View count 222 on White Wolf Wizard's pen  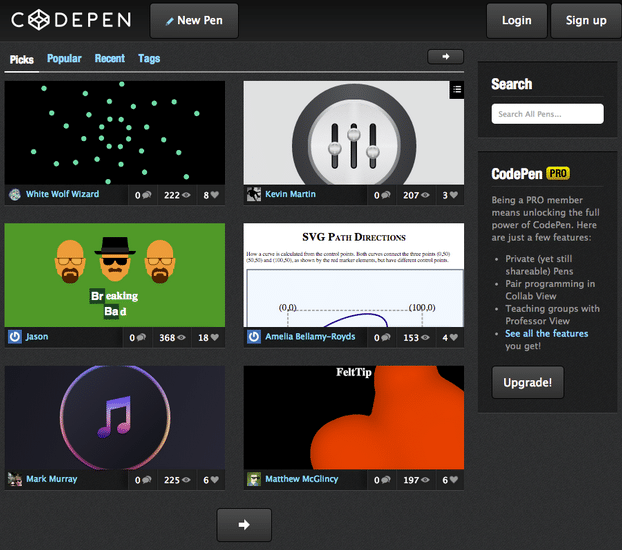point(177,195)
